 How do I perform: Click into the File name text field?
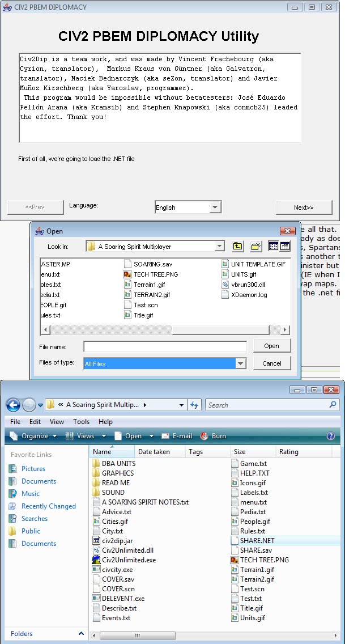pyautogui.click(x=165, y=346)
